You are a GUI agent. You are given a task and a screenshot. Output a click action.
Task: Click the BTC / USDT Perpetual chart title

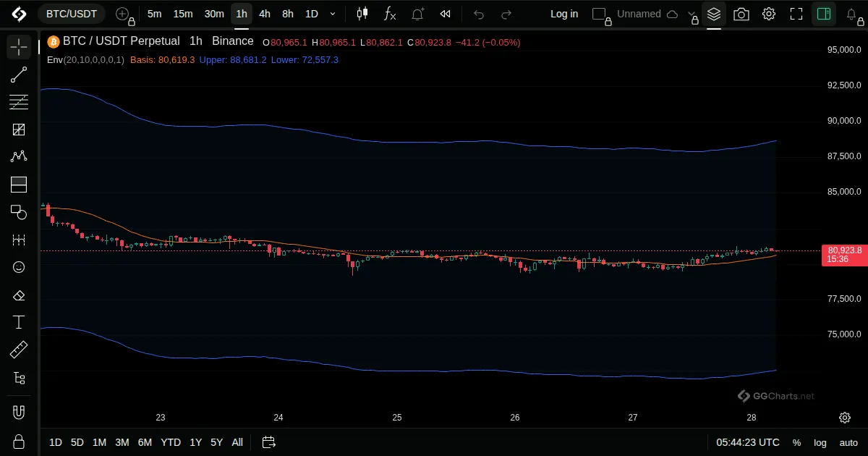pos(122,41)
